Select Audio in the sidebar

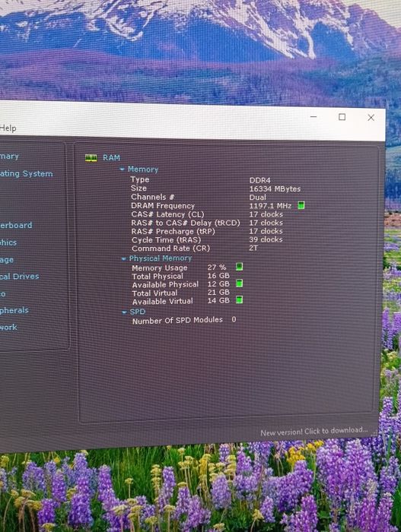tap(3, 294)
